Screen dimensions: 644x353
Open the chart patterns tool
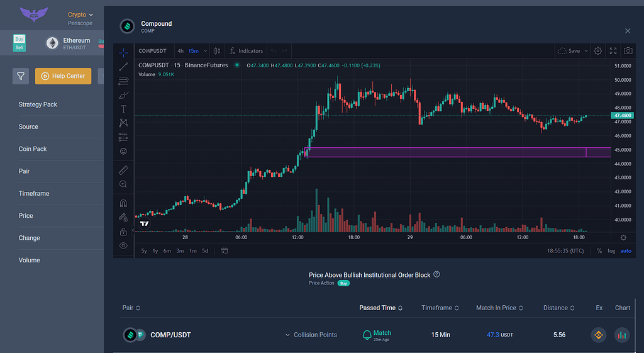pyautogui.click(x=123, y=123)
